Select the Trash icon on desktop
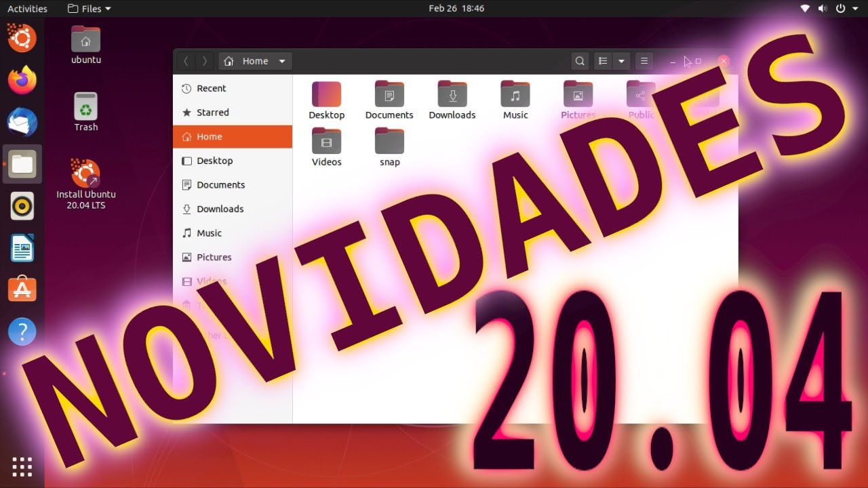This screenshot has width=868, height=488. tap(86, 112)
